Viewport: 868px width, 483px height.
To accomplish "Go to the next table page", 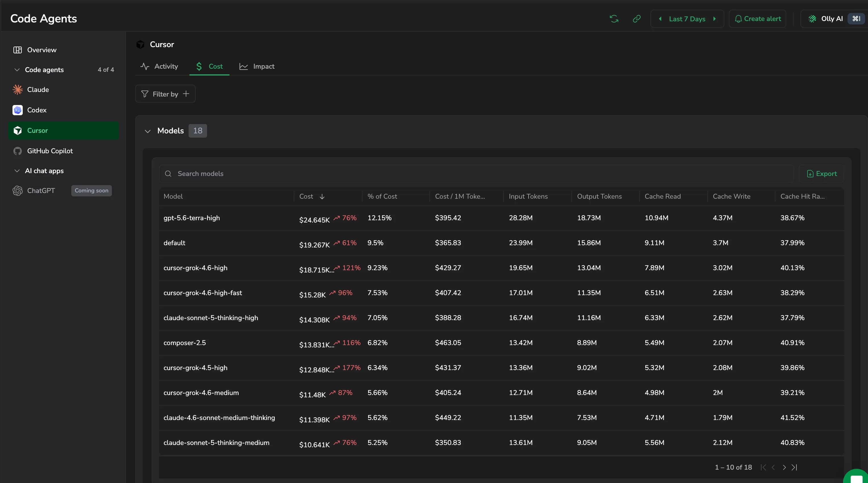I will [x=784, y=467].
